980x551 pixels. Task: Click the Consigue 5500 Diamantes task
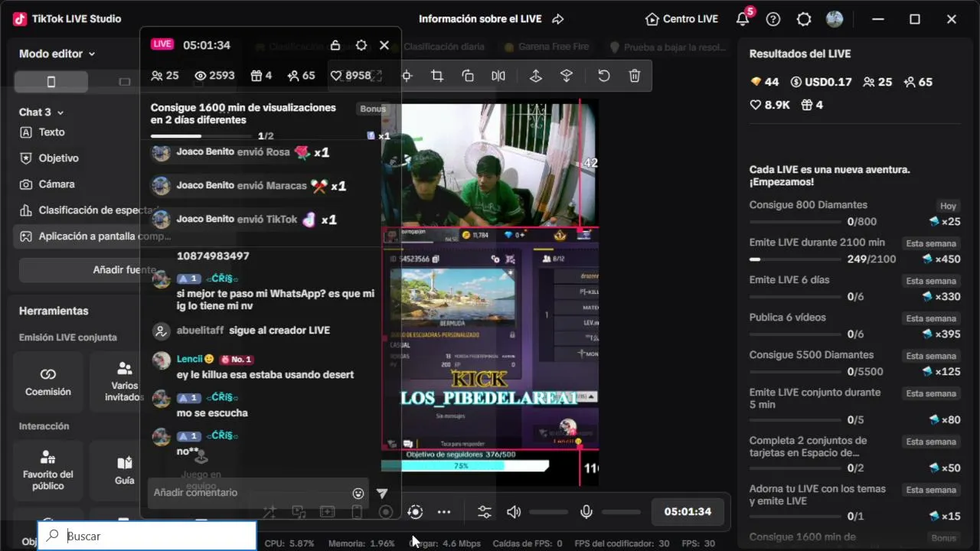855,363
